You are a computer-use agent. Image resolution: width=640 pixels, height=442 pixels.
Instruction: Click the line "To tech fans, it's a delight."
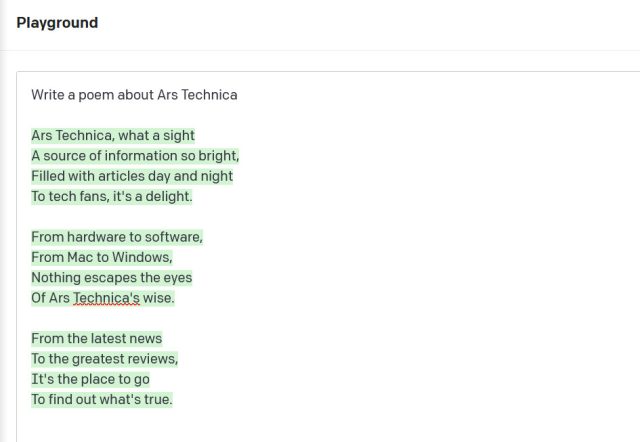(x=111, y=197)
